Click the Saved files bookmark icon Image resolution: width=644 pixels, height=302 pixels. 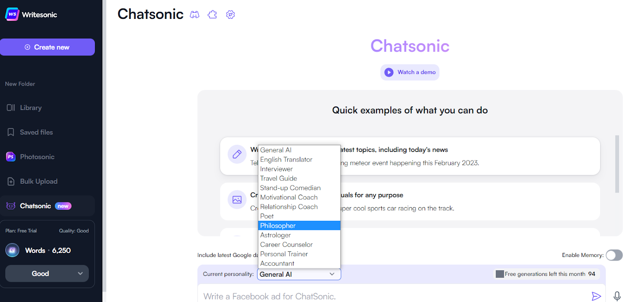[11, 132]
